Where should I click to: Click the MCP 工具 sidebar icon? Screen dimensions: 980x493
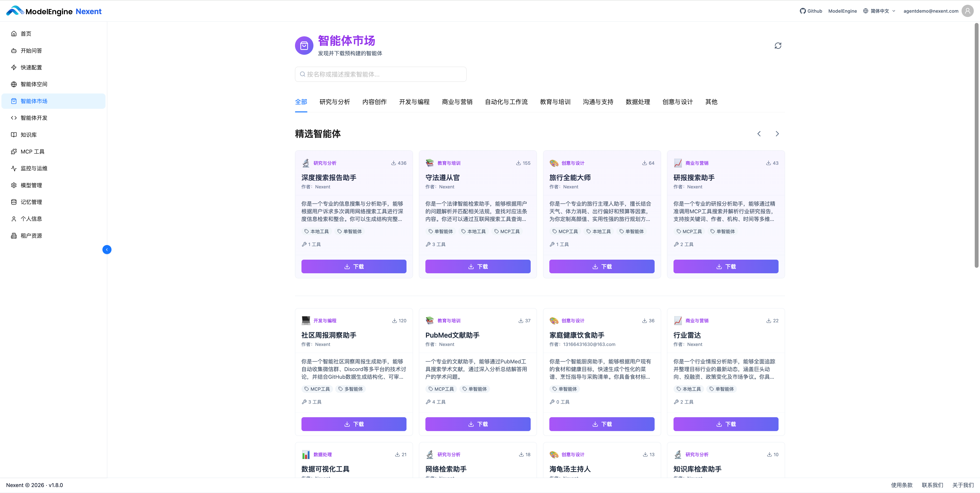coord(14,151)
